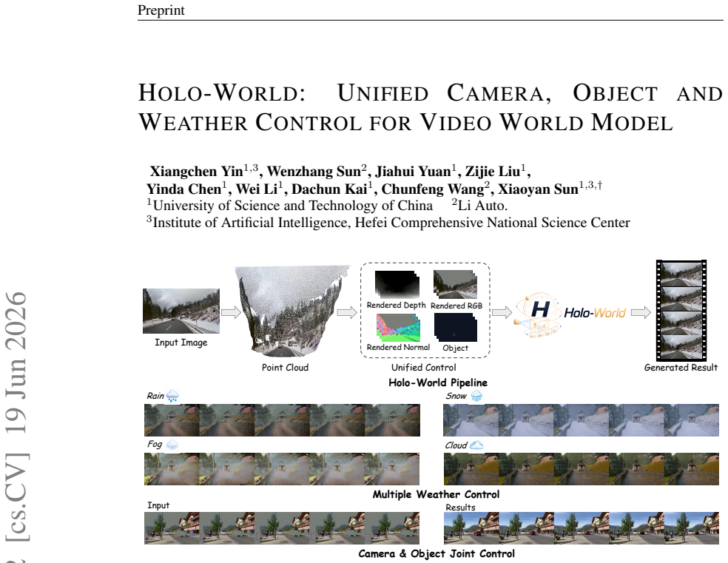Click the arrow between Input Image and Point Cloud
The width and height of the screenshot is (728, 563).
(231, 312)
